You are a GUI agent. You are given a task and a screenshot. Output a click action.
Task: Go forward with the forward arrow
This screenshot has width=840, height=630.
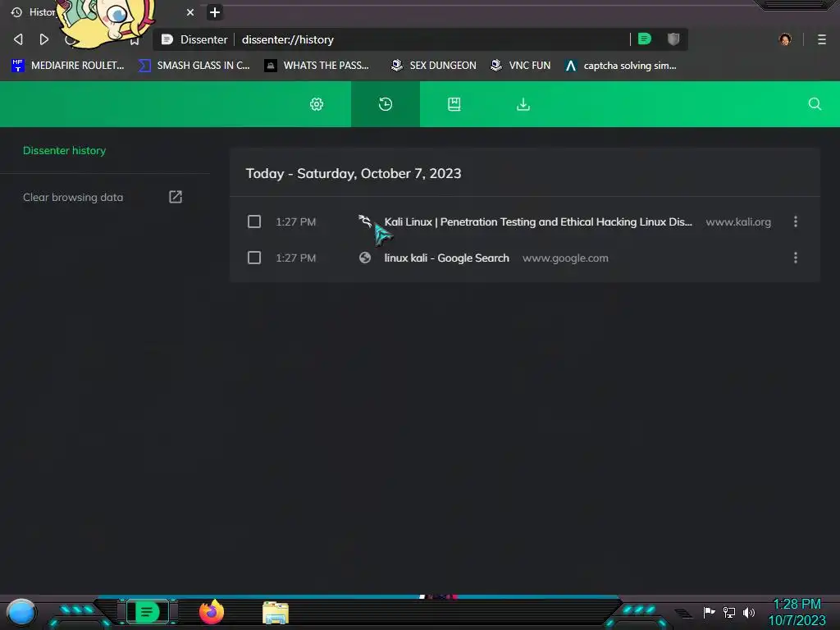point(44,39)
